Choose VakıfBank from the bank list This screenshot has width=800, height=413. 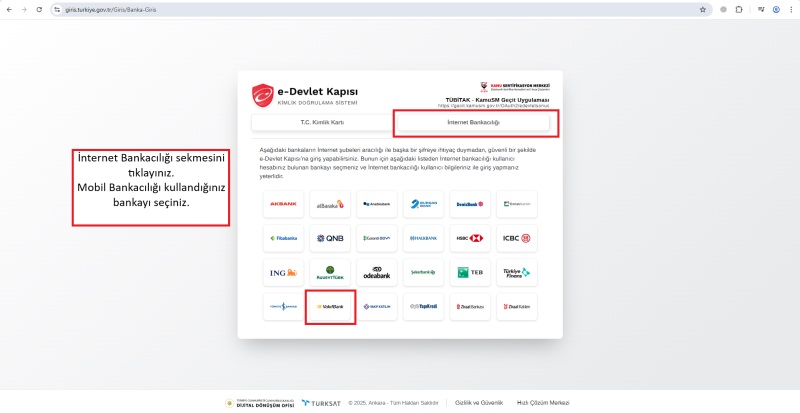[330, 306]
